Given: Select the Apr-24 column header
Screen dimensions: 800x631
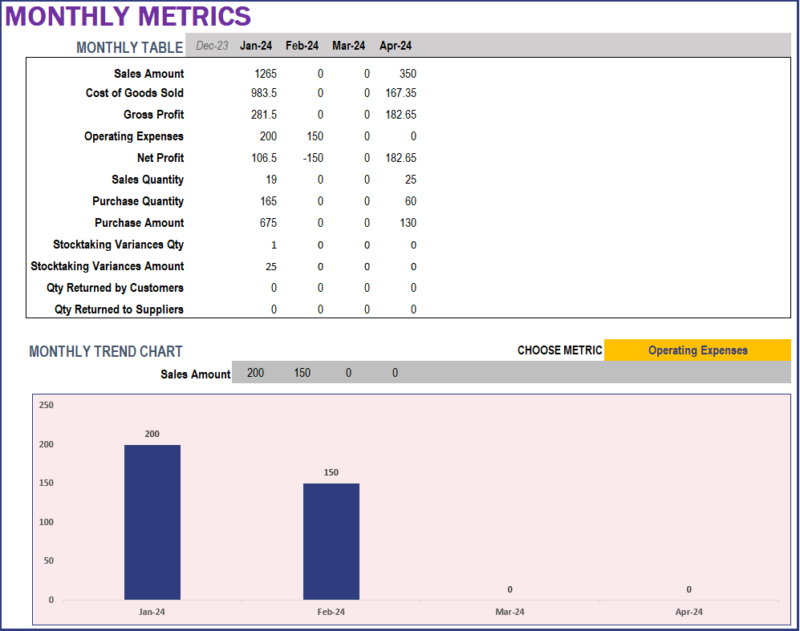Looking at the screenshot, I should click(395, 45).
